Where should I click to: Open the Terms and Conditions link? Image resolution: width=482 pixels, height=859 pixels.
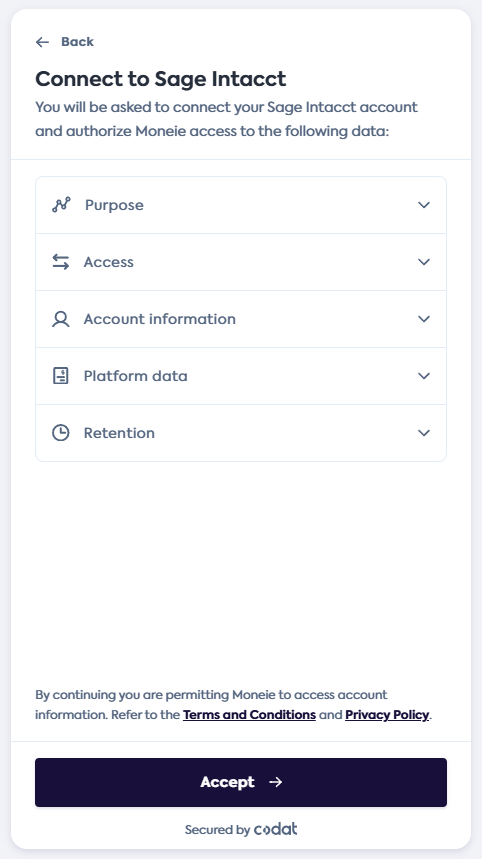(x=249, y=715)
